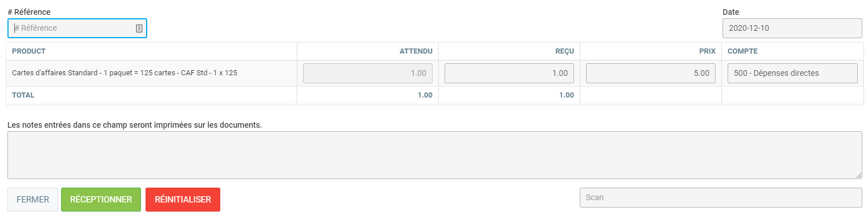Screen dimensions: 868x215
Task: Select the Attendu quantity field
Action: (368, 73)
